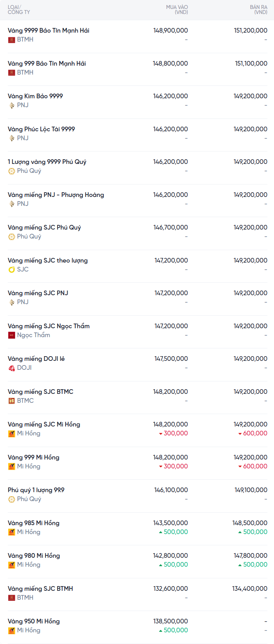The image size is (274, 644).
Task: Click the Loại/Công ty column header
Action: coord(19,10)
